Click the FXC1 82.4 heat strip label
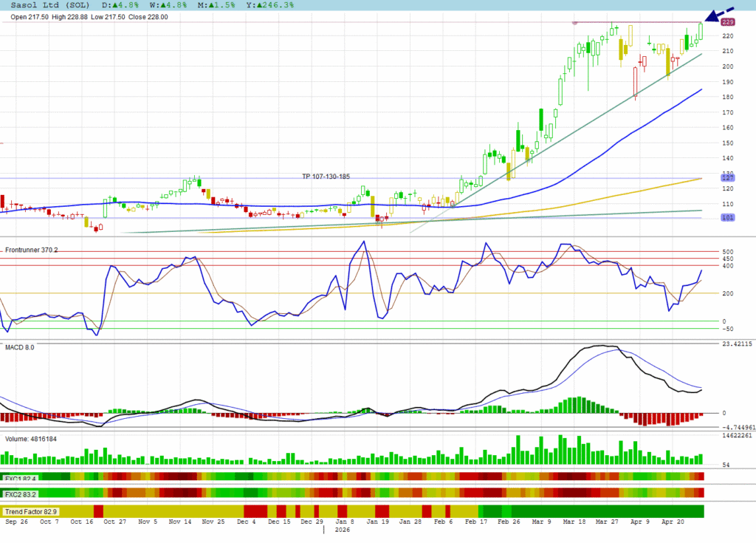 [x=20, y=479]
